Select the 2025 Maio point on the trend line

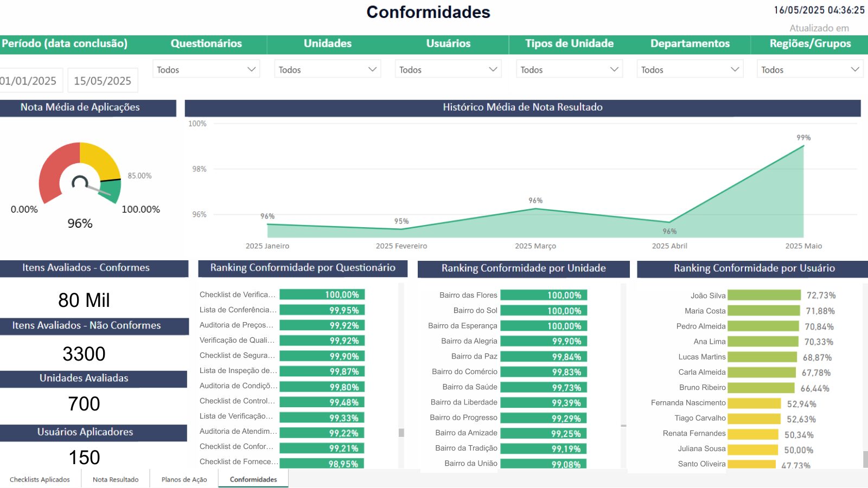(803, 145)
